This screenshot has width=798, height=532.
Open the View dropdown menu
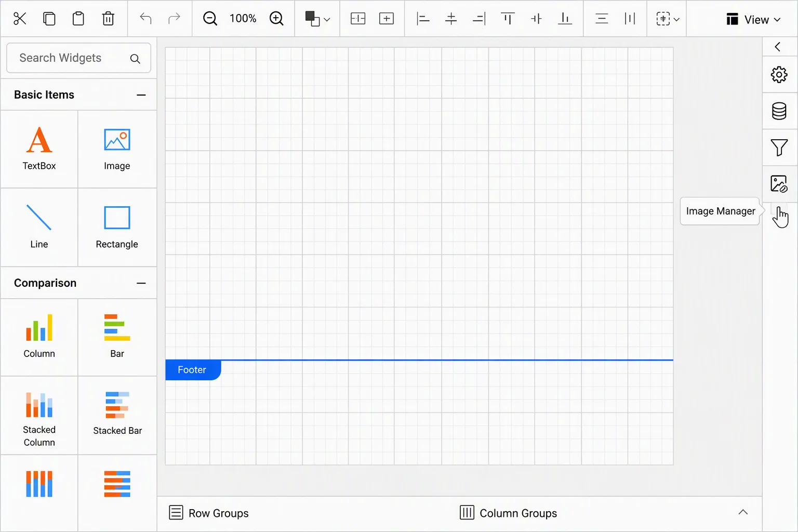tap(753, 19)
